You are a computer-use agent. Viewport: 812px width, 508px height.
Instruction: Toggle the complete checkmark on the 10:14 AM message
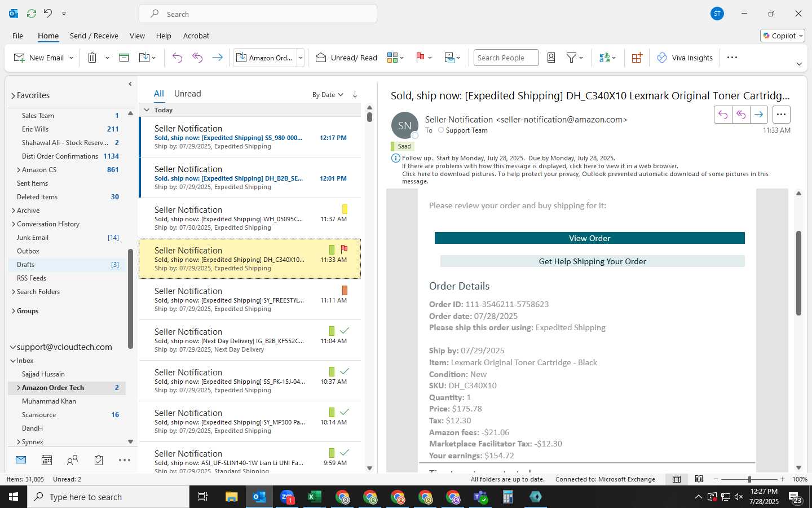point(345,411)
